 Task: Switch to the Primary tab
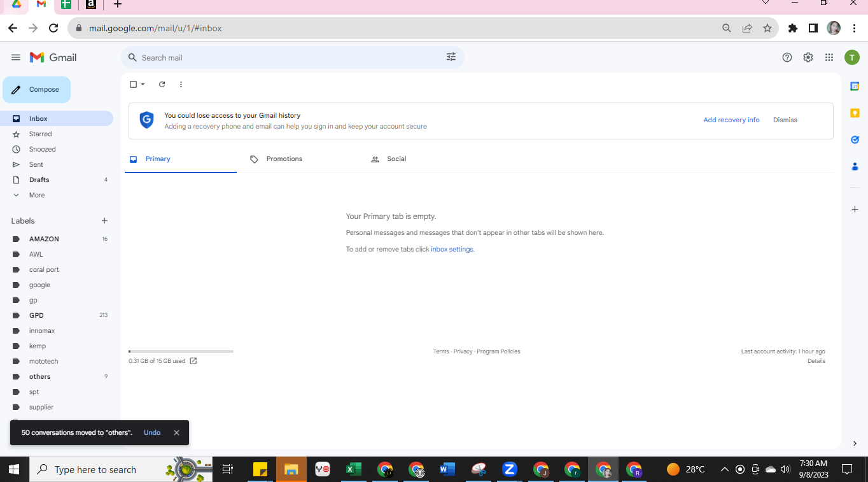point(181,159)
